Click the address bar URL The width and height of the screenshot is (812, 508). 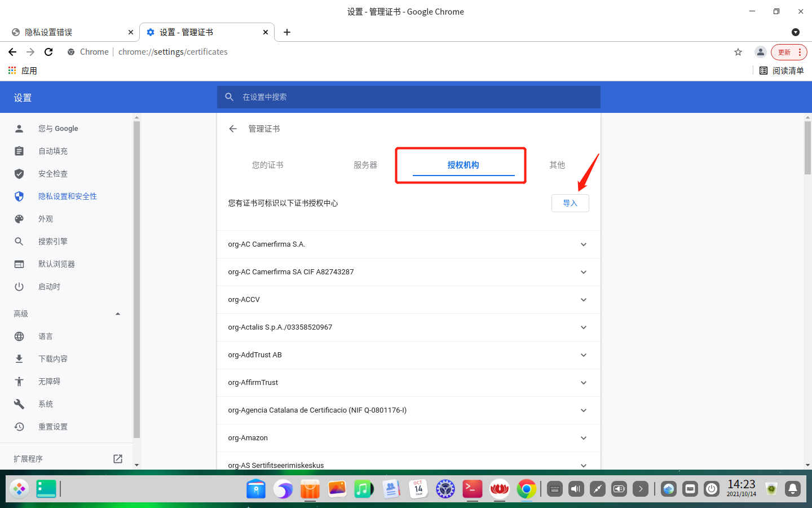pyautogui.click(x=173, y=52)
